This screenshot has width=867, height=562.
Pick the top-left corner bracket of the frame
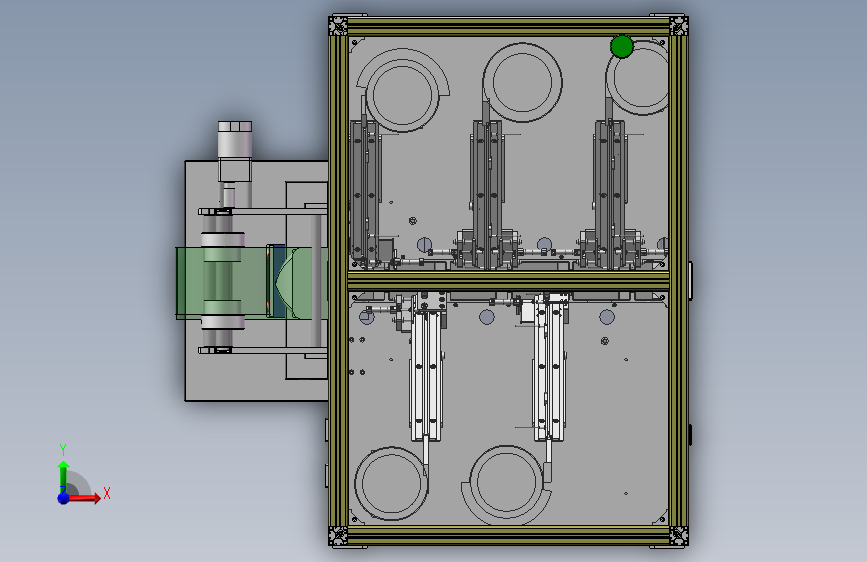338,26
